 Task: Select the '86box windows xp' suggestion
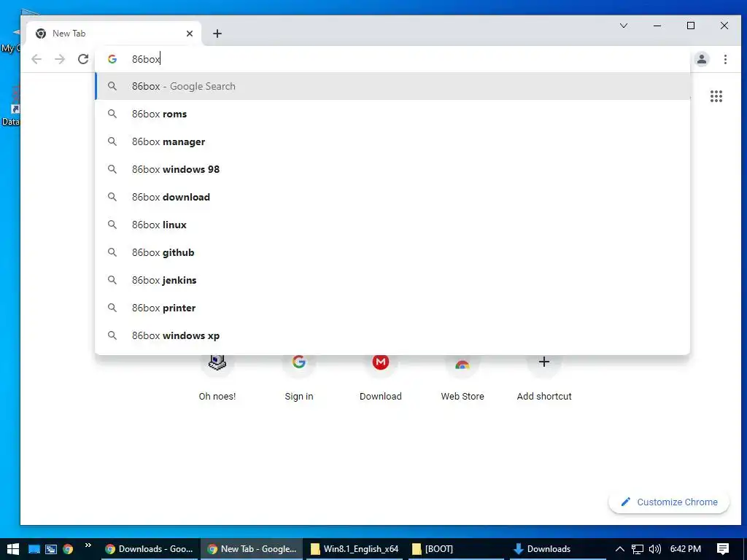(392, 335)
